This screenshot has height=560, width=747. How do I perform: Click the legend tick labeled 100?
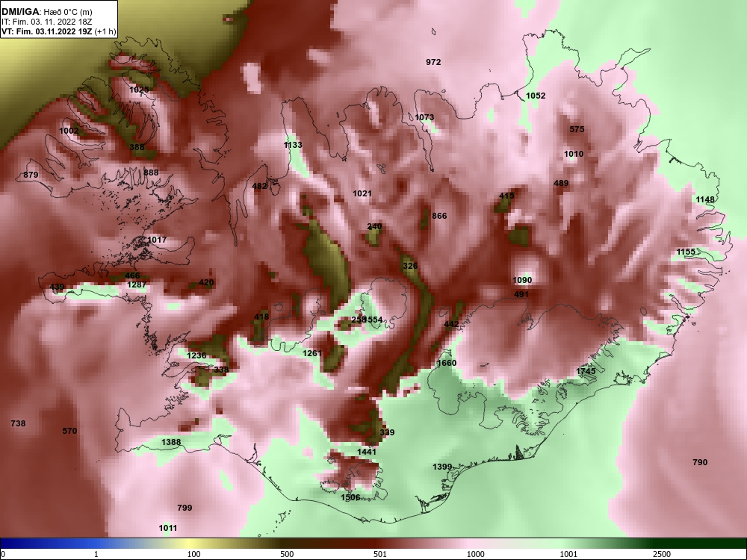[194, 554]
